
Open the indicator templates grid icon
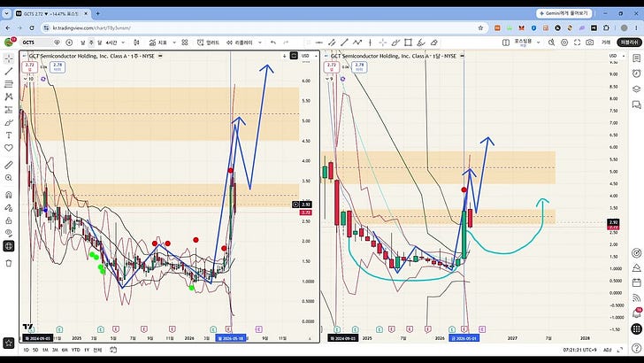click(185, 42)
